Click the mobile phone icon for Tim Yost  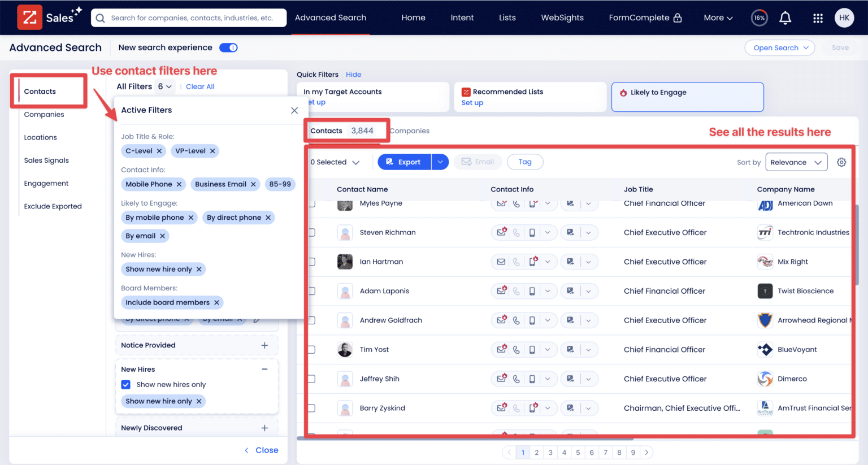(x=531, y=349)
